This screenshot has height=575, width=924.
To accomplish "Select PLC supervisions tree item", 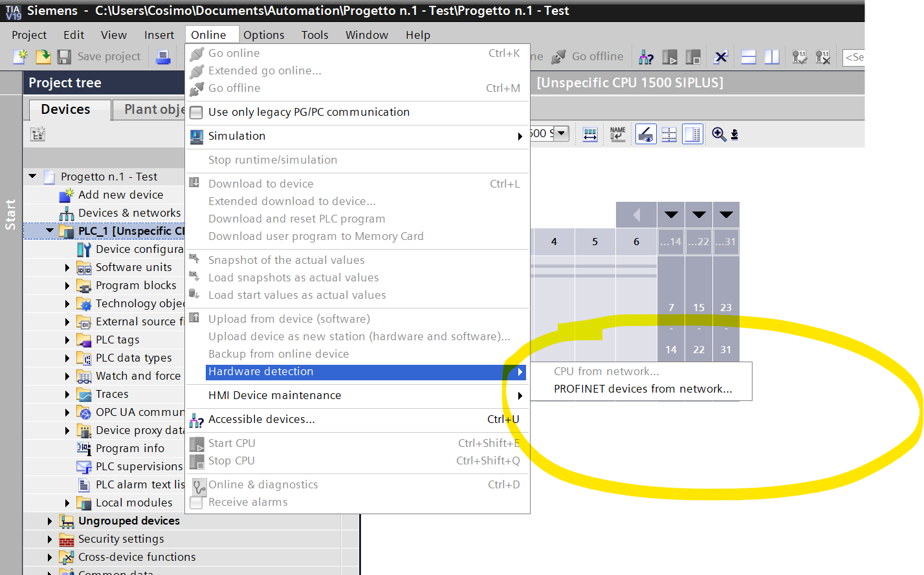I will point(139,466).
